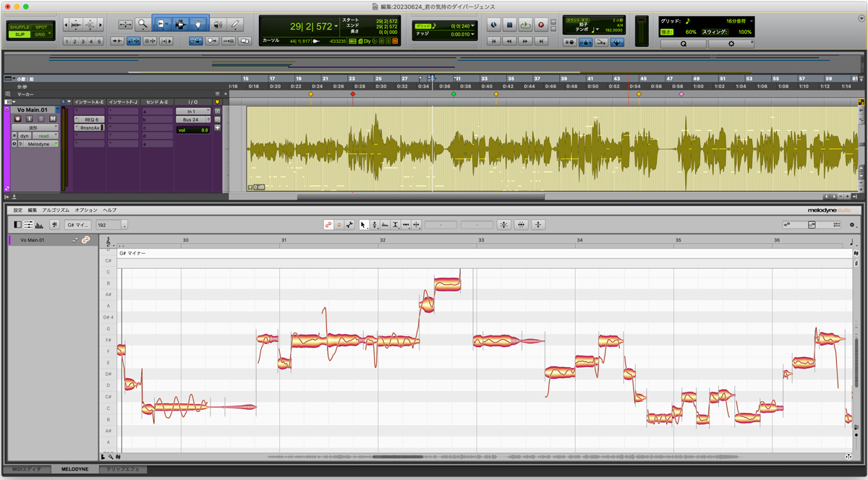Open quantize grid 16分音符 dropdown
Image resolution: width=868 pixels, height=480 pixels.
752,21
